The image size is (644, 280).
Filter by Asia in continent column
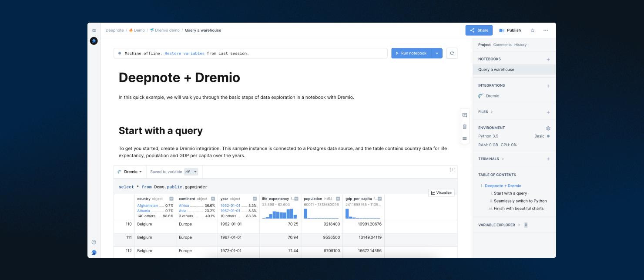182,211
